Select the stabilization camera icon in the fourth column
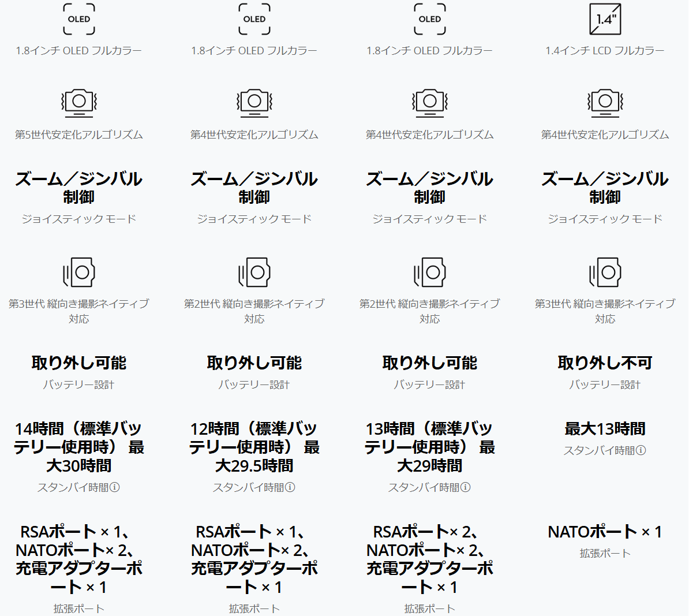 point(605,102)
